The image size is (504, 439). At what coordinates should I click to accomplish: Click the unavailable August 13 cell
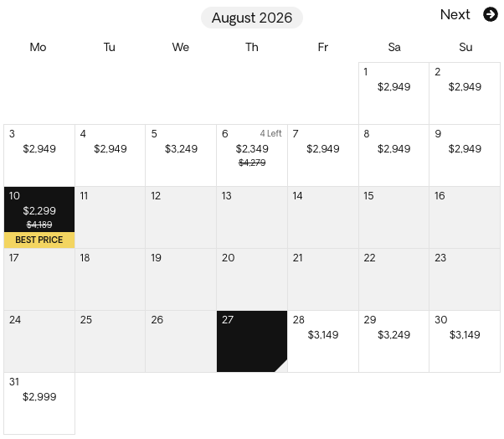252,217
